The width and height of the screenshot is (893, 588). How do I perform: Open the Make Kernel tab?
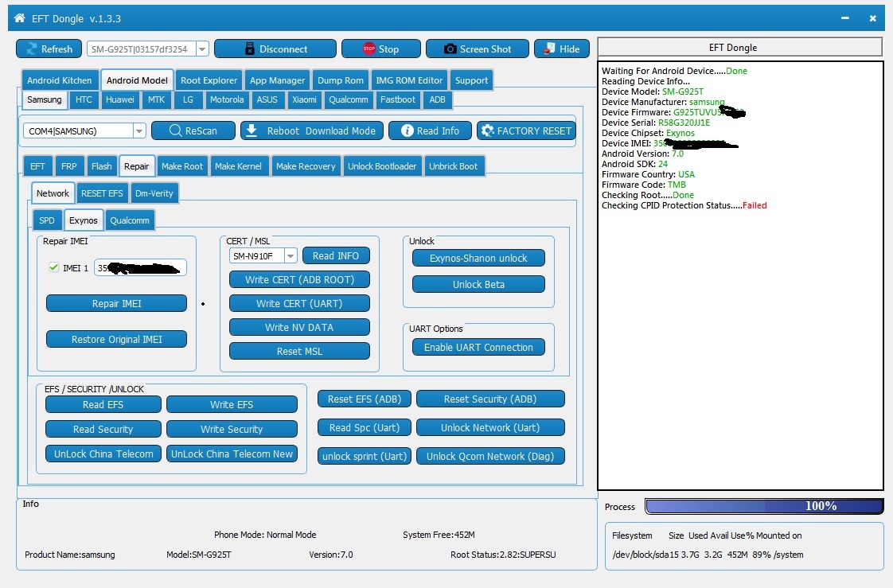pos(238,166)
